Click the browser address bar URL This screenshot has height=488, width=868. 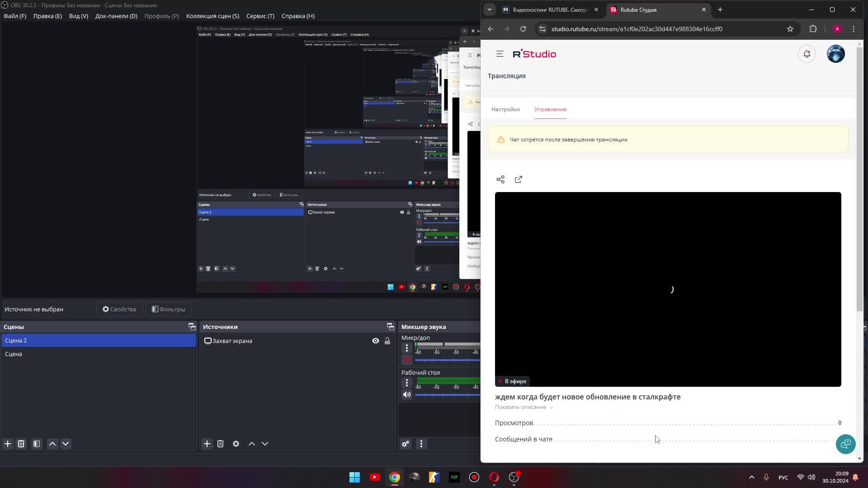tap(637, 29)
